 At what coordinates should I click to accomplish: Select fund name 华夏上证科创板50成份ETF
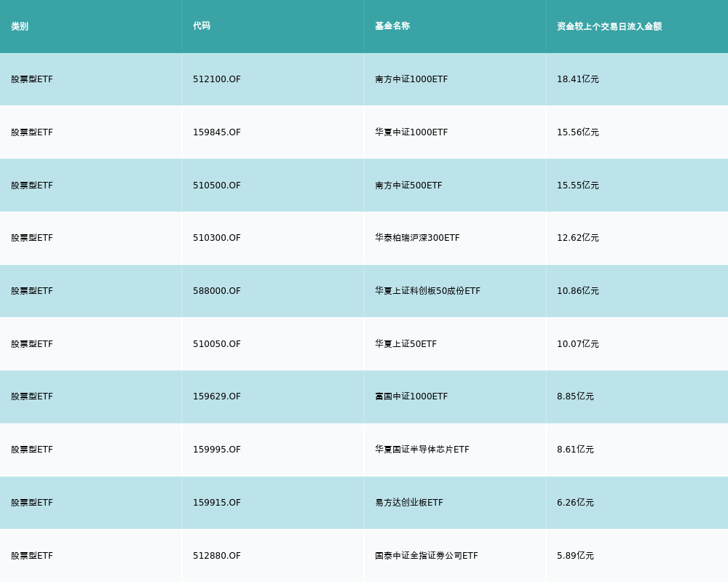tap(427, 291)
